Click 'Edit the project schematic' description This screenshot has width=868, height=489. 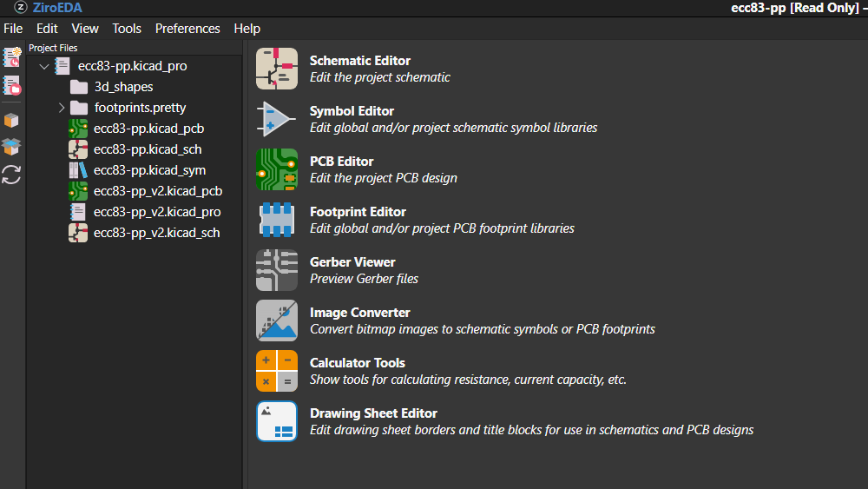(380, 77)
